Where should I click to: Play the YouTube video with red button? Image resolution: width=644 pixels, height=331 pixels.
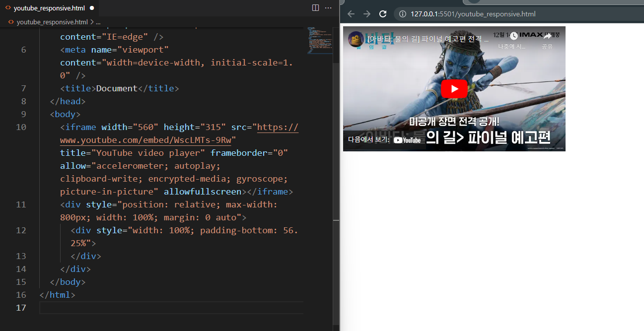click(454, 89)
